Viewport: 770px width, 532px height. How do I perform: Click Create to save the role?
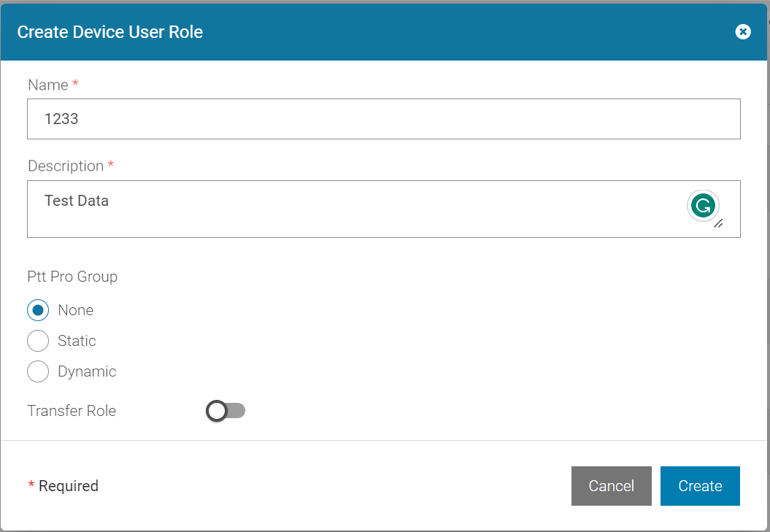coord(700,485)
